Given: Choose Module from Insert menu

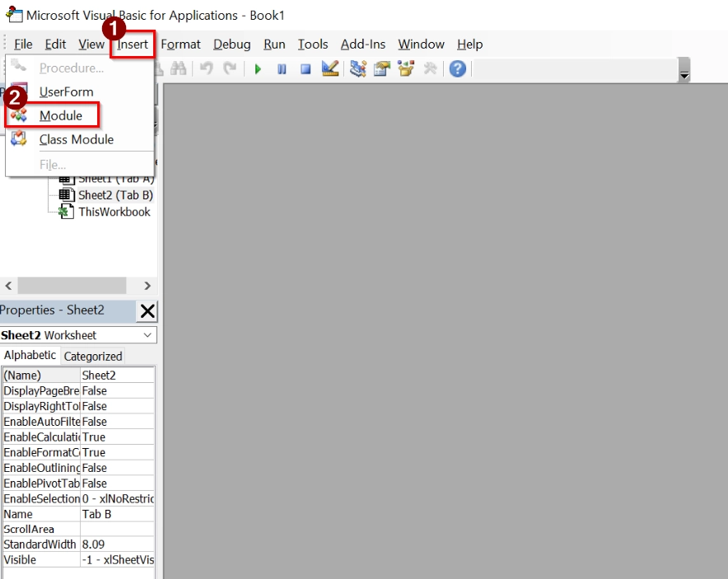Looking at the screenshot, I should [x=79, y=115].
